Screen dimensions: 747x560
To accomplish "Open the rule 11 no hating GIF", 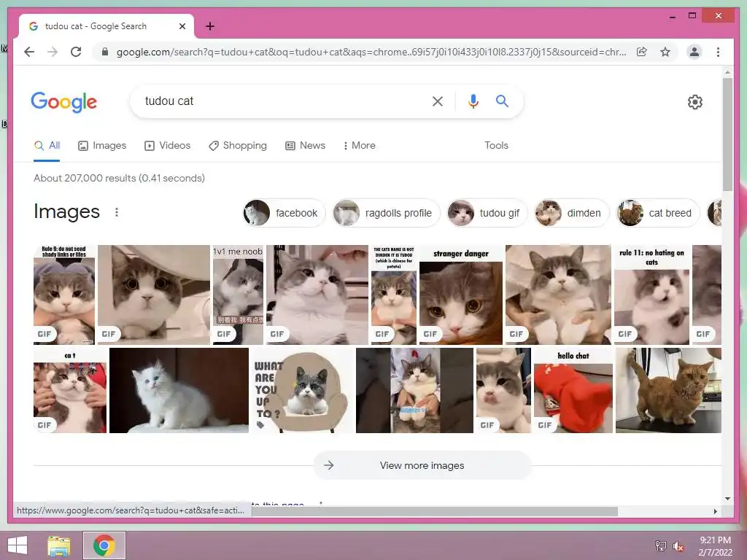I will (x=651, y=295).
